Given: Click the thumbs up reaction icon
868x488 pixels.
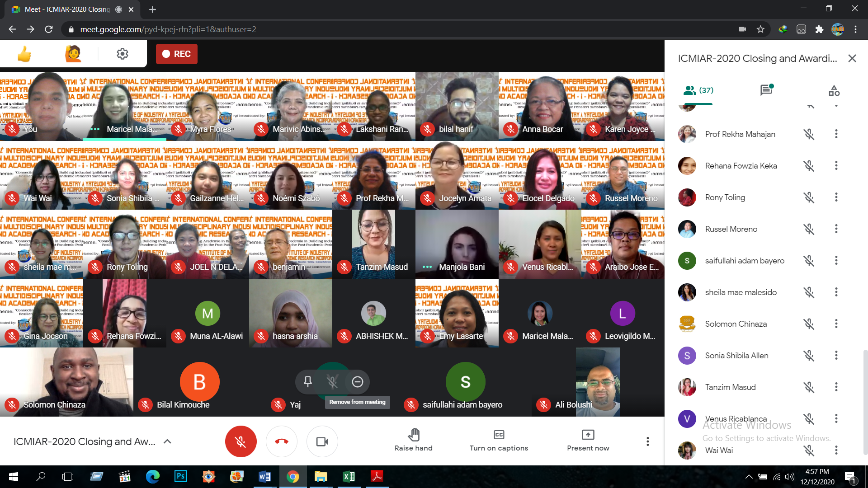Looking at the screenshot, I should click(24, 54).
